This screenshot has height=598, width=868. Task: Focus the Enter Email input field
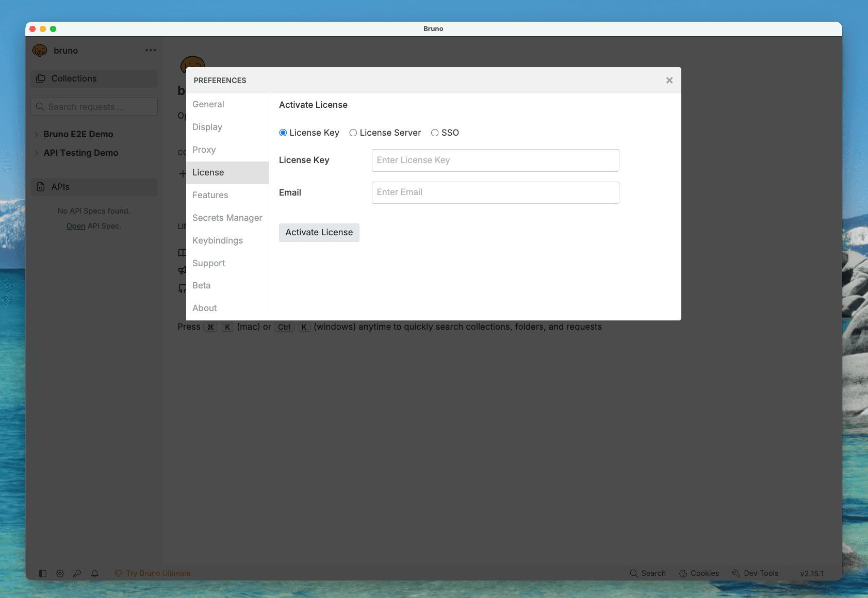tap(495, 192)
